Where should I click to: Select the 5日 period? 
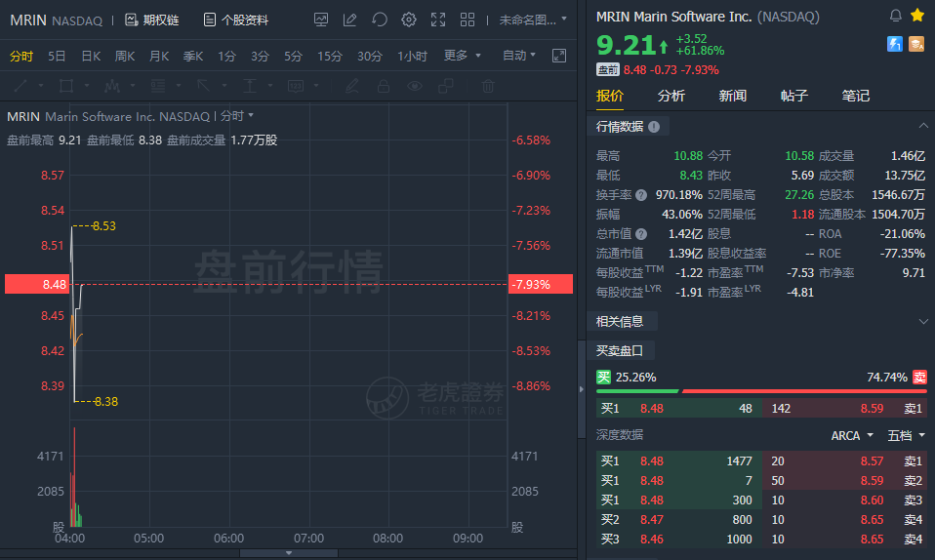click(x=57, y=56)
